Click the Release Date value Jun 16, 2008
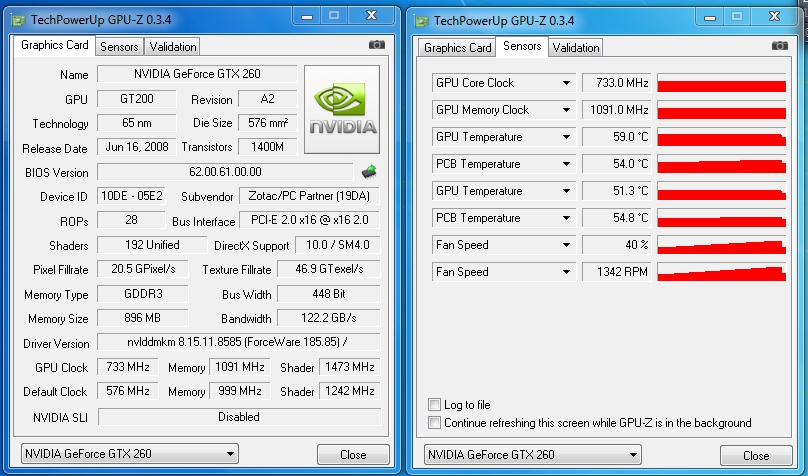The width and height of the screenshot is (808, 476). [137, 147]
